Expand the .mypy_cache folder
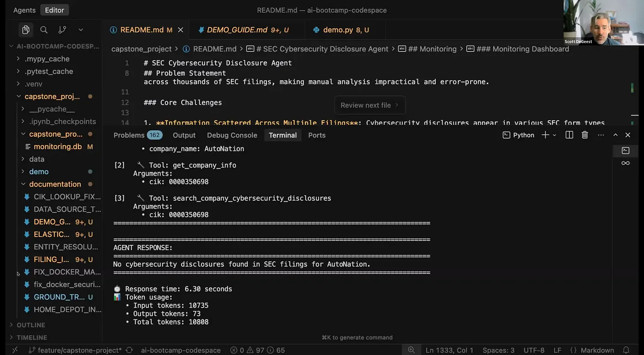This screenshot has width=644, height=355. pos(47,59)
